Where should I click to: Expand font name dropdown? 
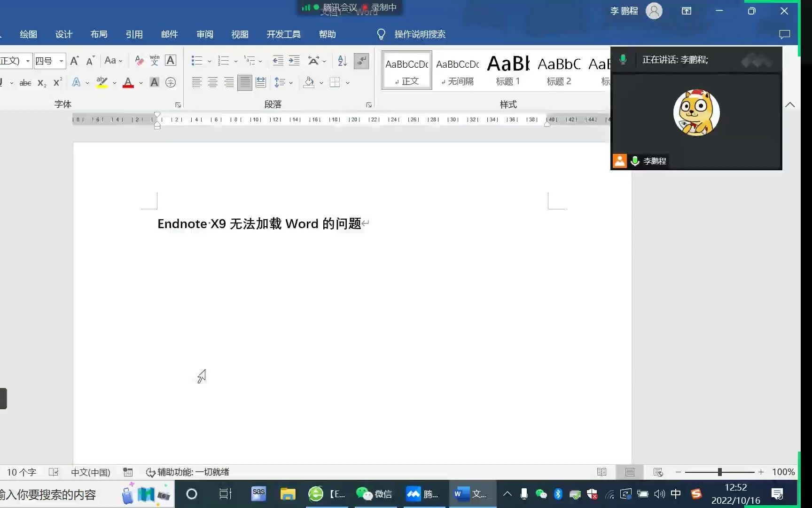point(28,61)
